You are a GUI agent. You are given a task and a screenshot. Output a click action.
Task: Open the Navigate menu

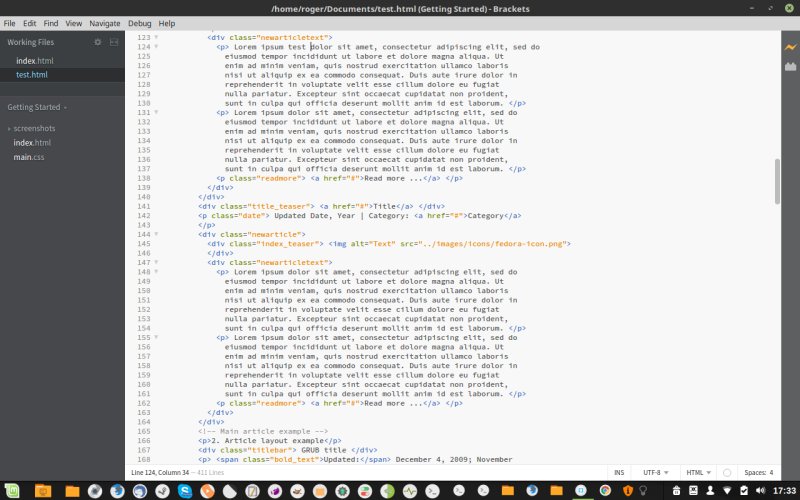pyautogui.click(x=105, y=22)
